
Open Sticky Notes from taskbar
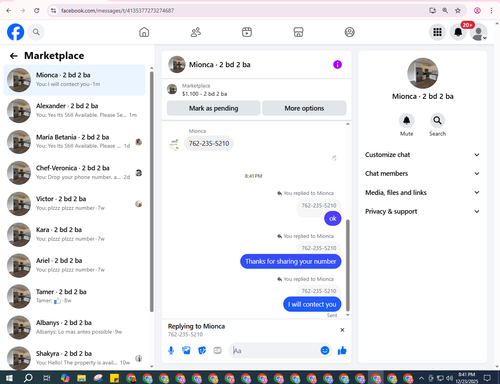tap(114, 378)
